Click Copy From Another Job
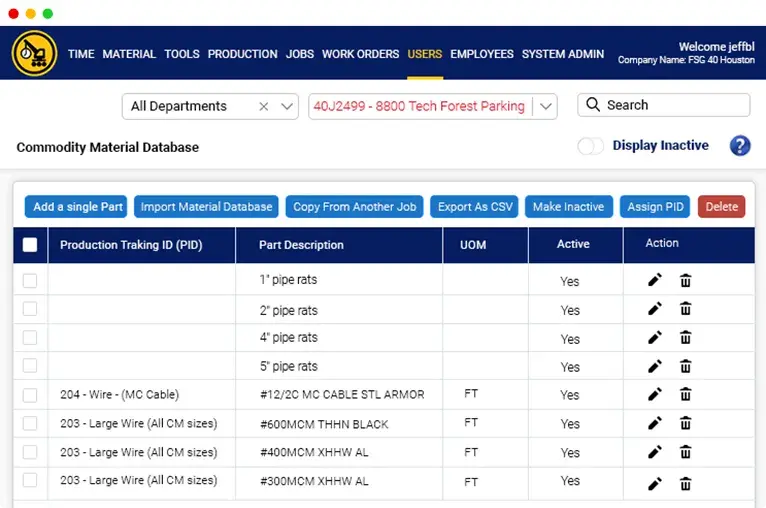Viewport: 766px width, 508px height. [x=355, y=207]
